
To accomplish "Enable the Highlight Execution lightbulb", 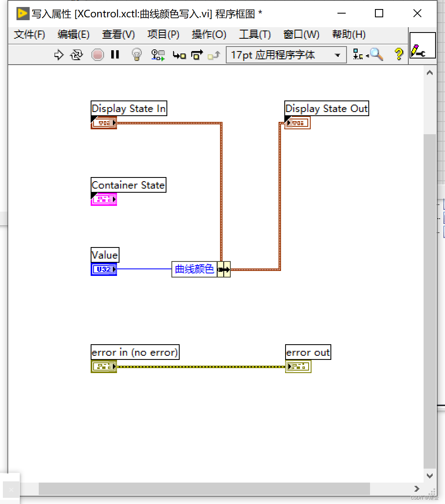I will (136, 55).
